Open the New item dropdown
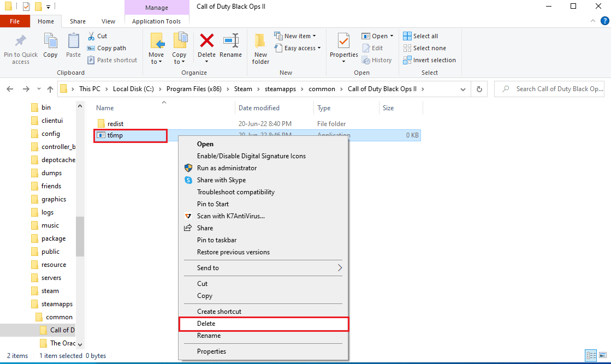 tap(295, 36)
